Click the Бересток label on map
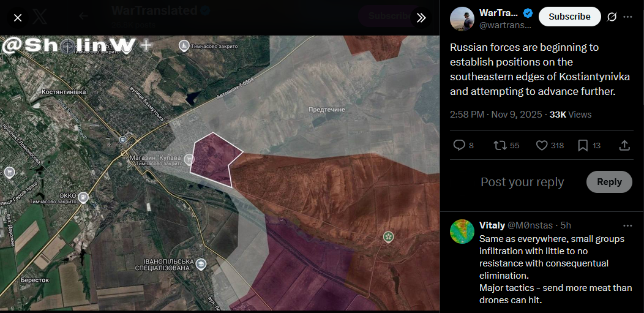This screenshot has height=313, width=644. [35, 280]
